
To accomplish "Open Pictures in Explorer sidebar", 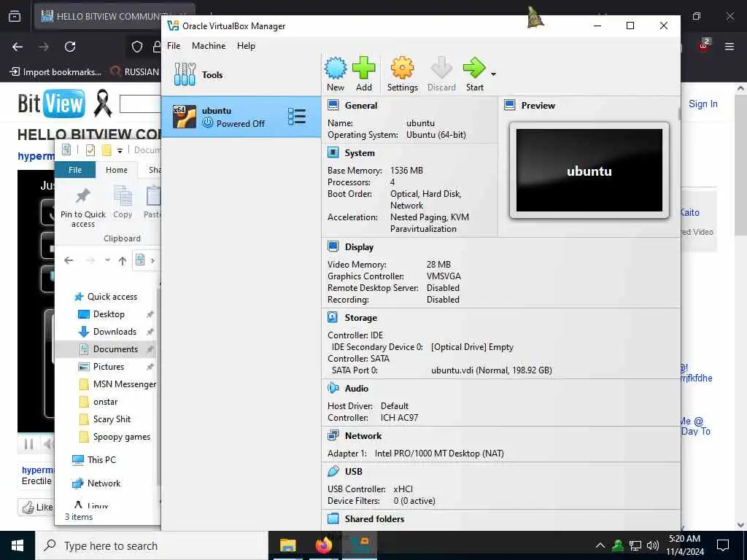I will (x=109, y=367).
